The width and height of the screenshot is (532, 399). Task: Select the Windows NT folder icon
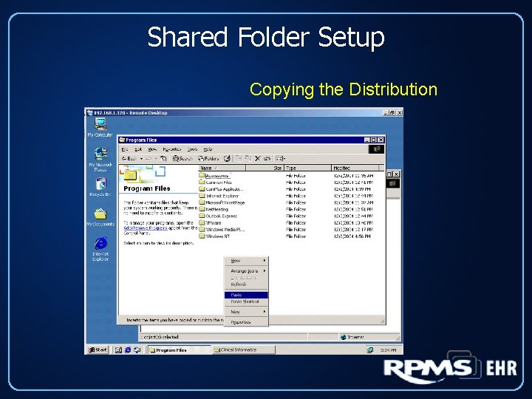tap(202, 236)
